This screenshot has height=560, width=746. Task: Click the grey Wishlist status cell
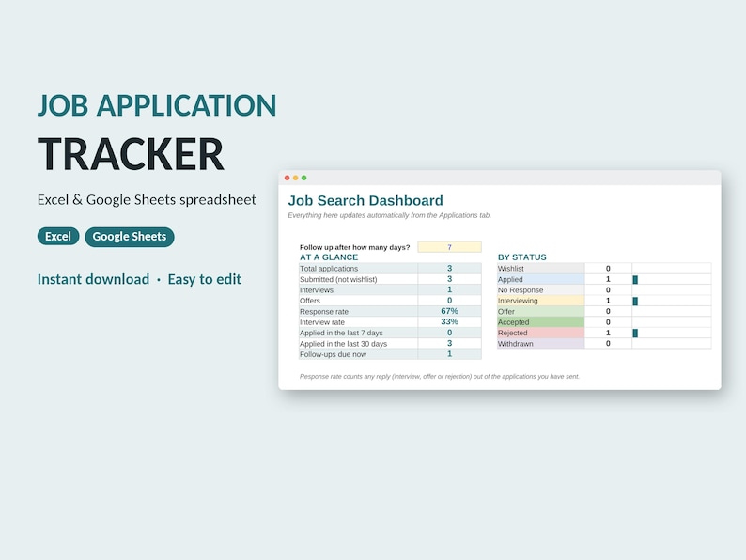(541, 269)
